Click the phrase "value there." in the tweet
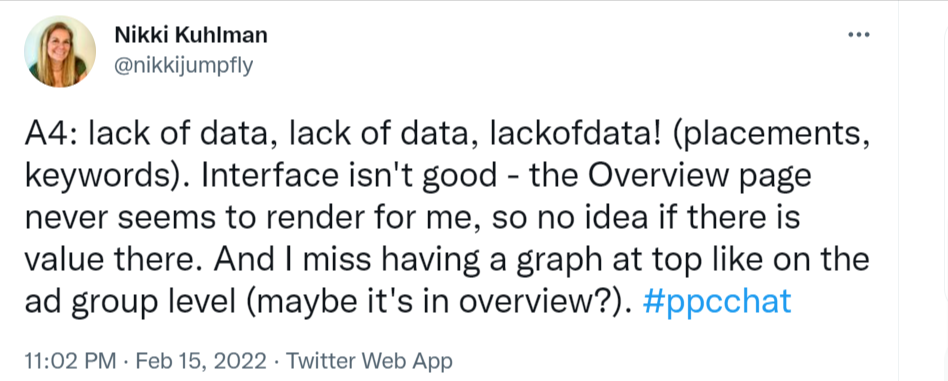Image resolution: width=948 pixels, height=381 pixels. click(x=111, y=259)
